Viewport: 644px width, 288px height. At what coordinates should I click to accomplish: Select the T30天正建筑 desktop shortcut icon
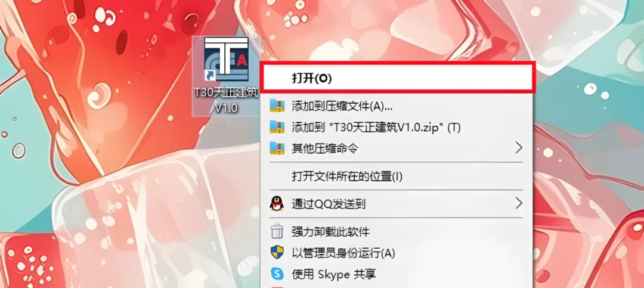(227, 60)
